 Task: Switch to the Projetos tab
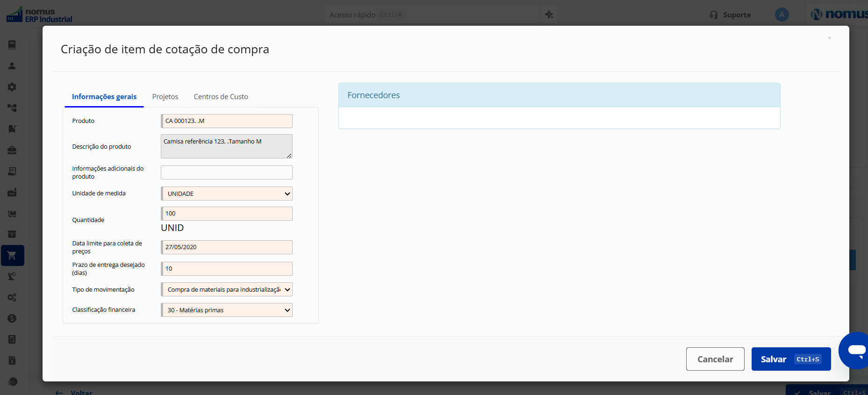click(x=165, y=97)
